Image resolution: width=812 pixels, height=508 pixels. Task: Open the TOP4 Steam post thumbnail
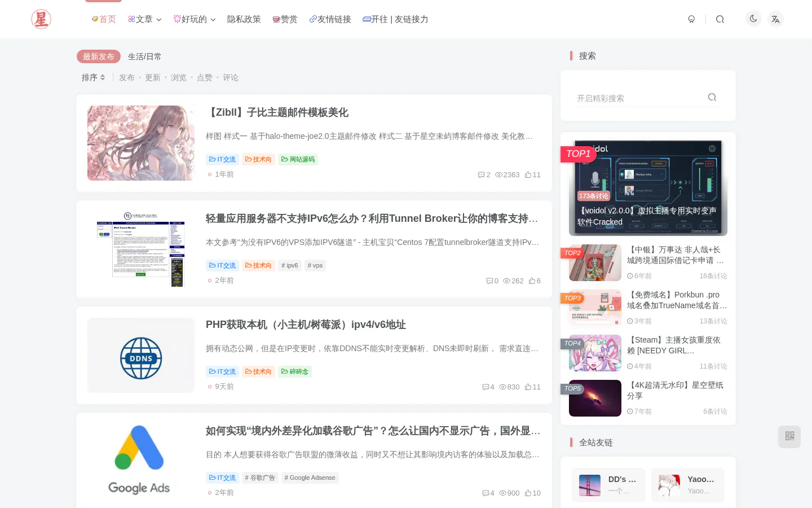tap(595, 353)
